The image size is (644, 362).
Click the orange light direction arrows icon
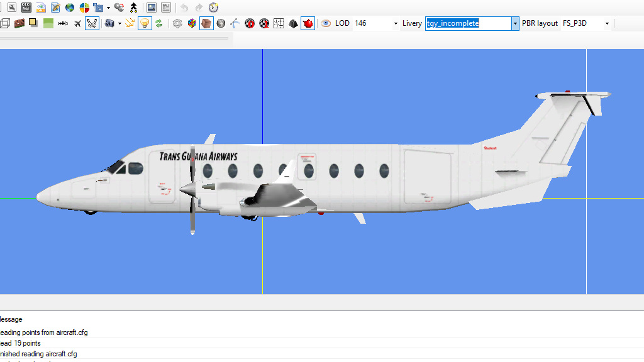(x=130, y=23)
